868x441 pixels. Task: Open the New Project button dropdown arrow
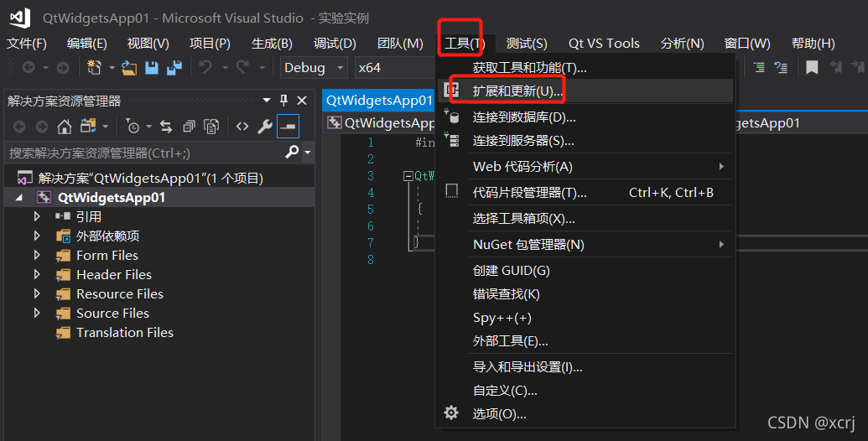point(112,68)
